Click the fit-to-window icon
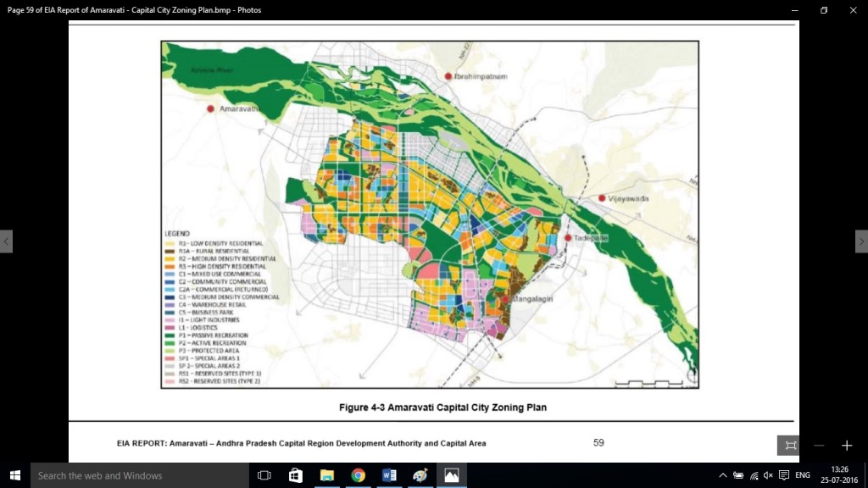This screenshot has height=488, width=868. pos(790,446)
